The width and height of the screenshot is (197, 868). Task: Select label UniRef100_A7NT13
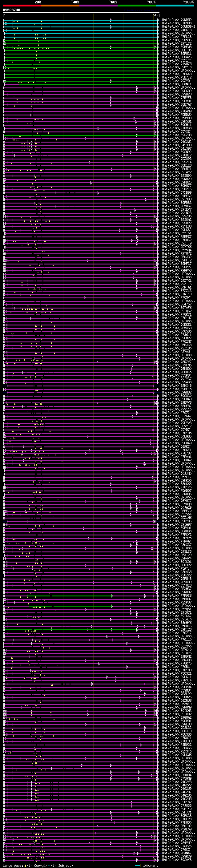click(x=177, y=294)
